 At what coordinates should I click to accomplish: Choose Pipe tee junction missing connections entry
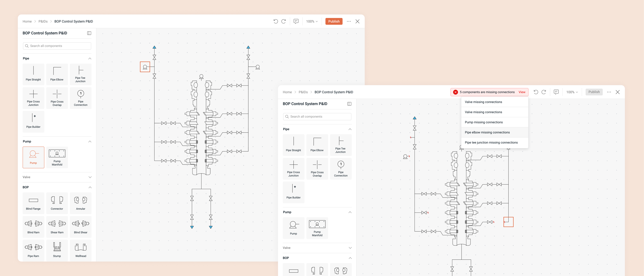click(494, 143)
